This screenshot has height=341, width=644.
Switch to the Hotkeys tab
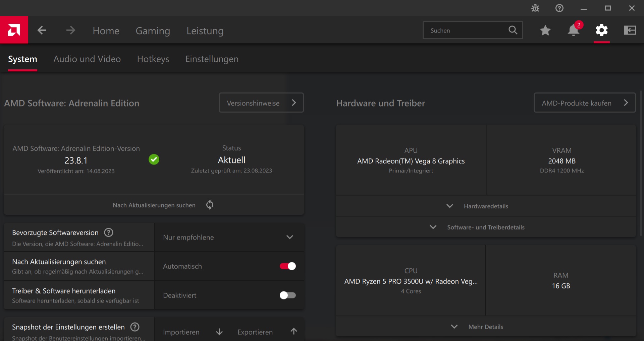(x=153, y=59)
